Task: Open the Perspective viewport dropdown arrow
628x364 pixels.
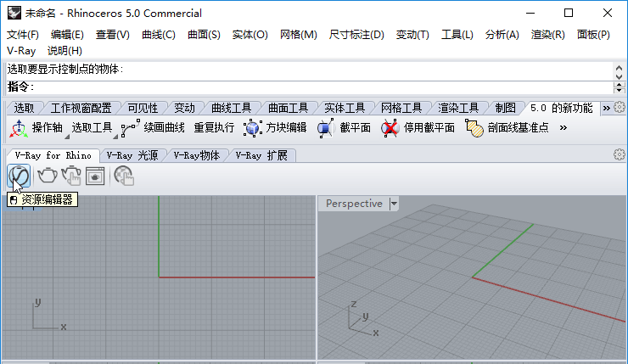Action: pyautogui.click(x=394, y=204)
